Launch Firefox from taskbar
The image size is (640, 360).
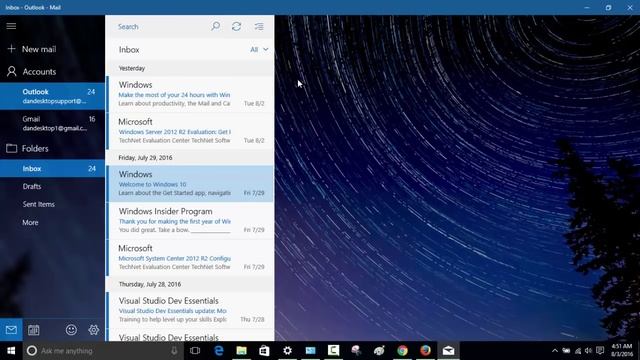tap(425, 351)
